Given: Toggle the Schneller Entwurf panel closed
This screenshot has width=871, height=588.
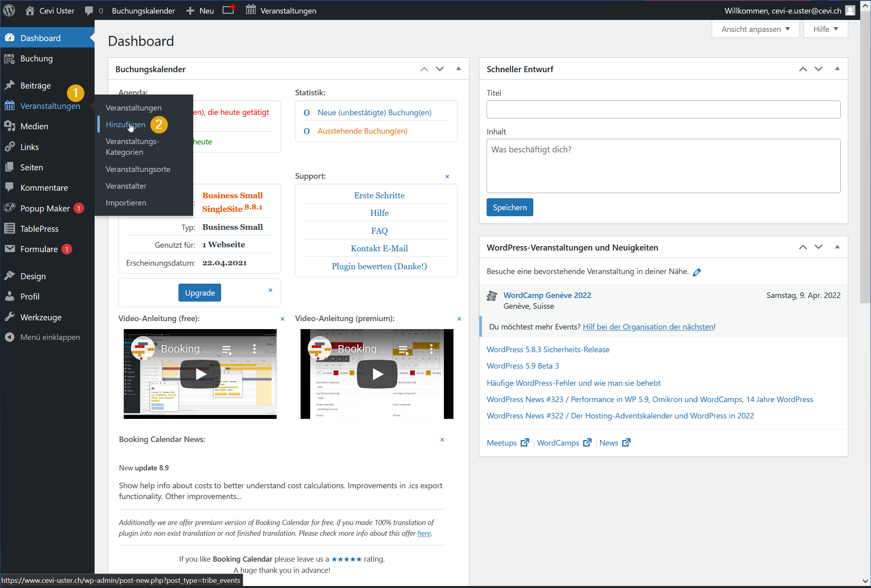Looking at the screenshot, I should (837, 69).
